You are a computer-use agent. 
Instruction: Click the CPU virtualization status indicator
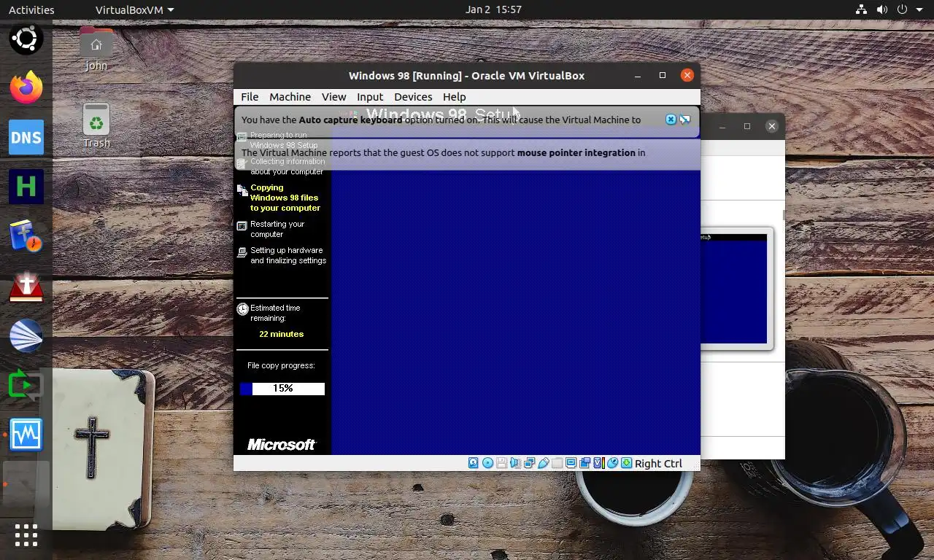599,463
